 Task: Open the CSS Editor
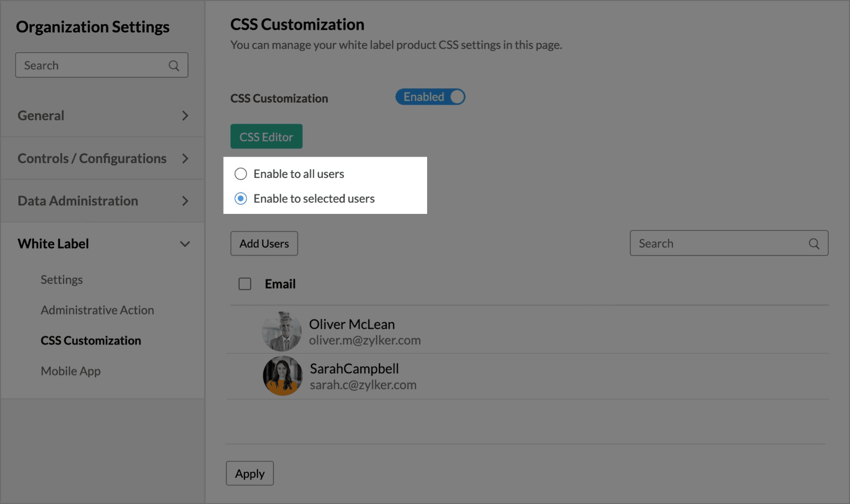pos(266,137)
